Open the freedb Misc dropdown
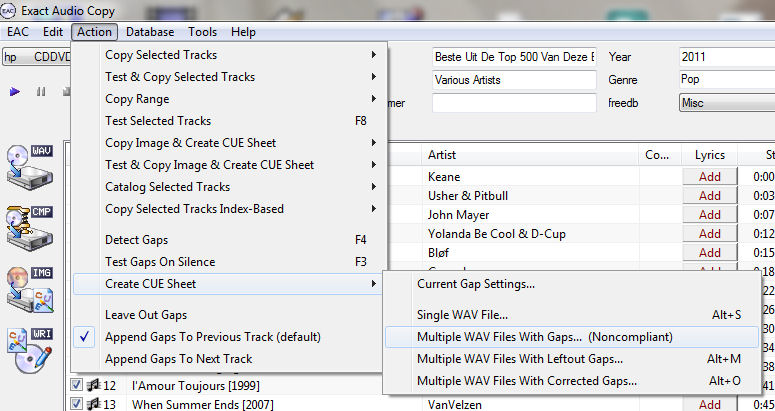The height and width of the screenshot is (411, 775). (727, 103)
